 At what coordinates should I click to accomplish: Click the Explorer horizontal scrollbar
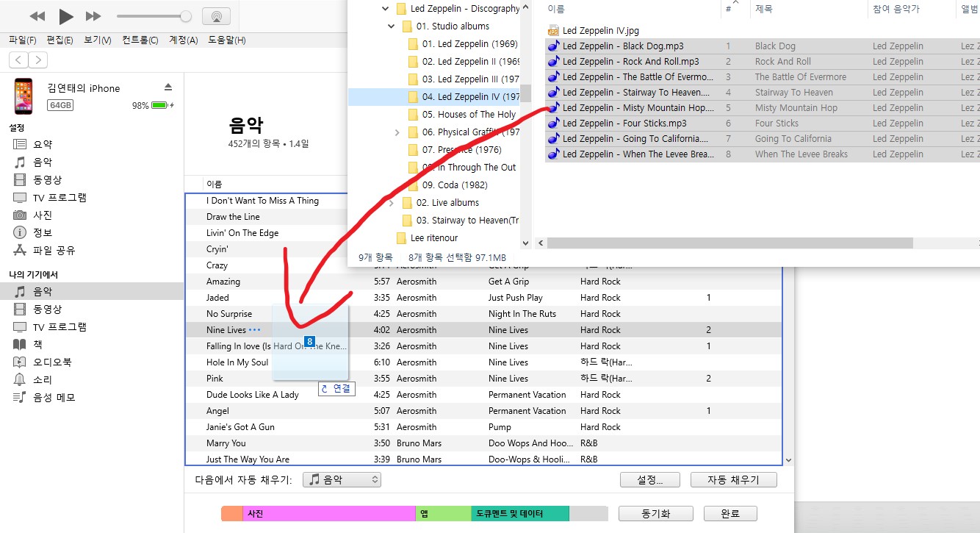coord(729,243)
